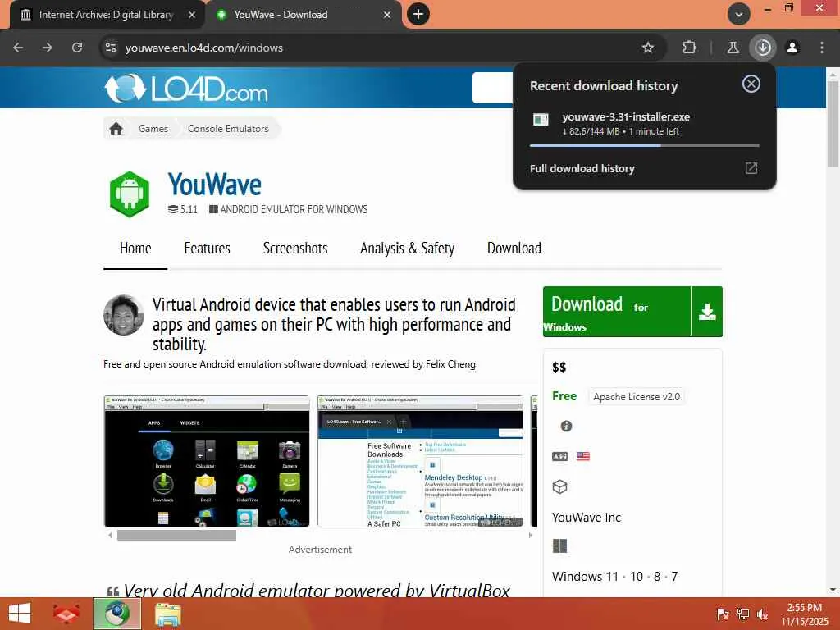840x630 pixels.
Task: Click the green YouWave Android icon
Action: (x=130, y=194)
